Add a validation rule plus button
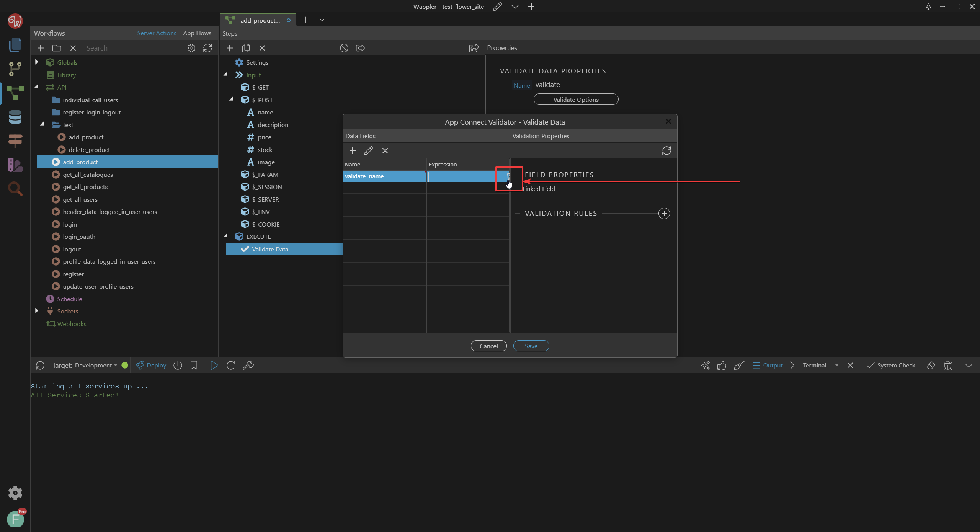 click(x=664, y=214)
